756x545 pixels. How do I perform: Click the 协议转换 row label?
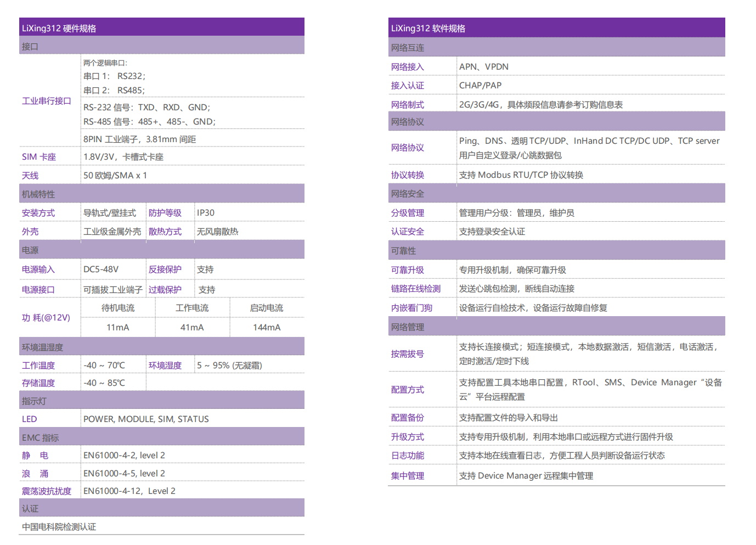[x=408, y=175]
